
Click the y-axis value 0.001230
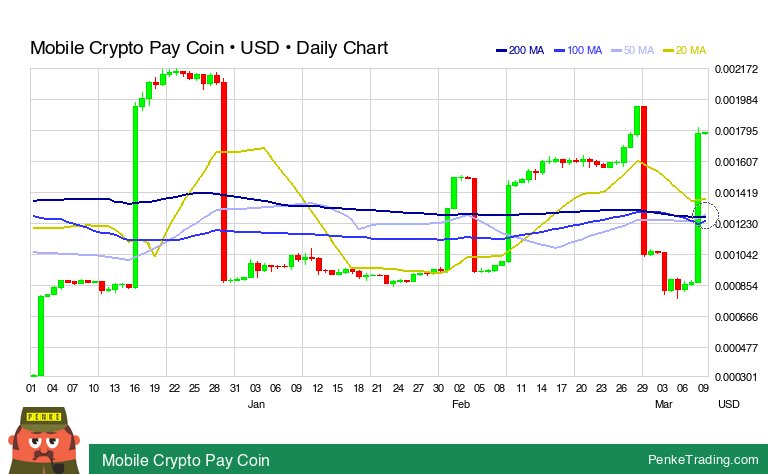[736, 224]
